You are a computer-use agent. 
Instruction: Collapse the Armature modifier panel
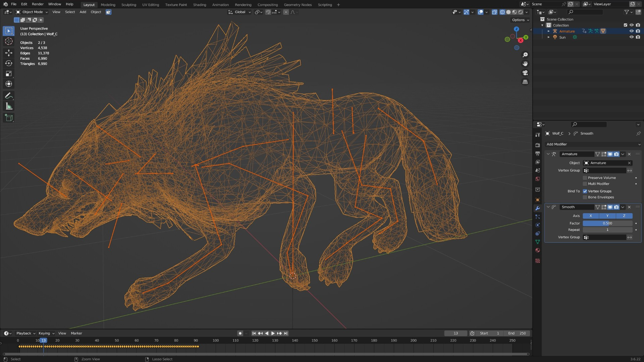548,154
